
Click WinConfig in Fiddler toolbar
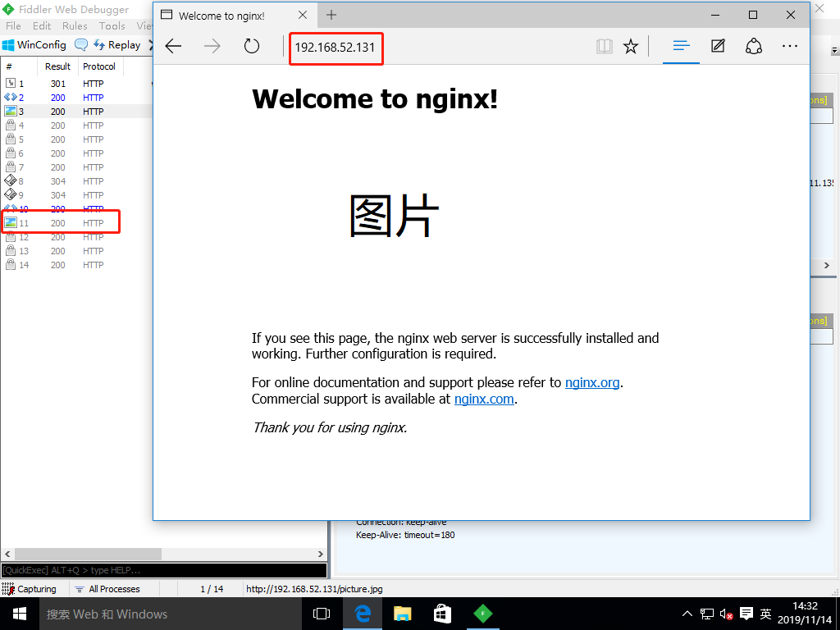(34, 45)
